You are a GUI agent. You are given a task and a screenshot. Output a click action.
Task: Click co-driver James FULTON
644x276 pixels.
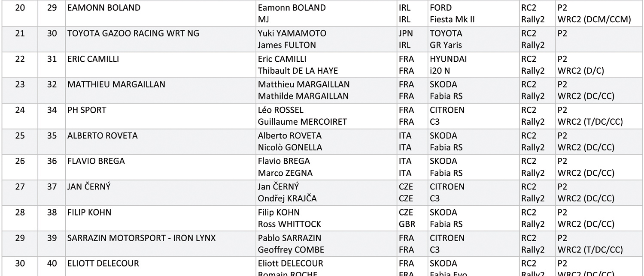287,45
